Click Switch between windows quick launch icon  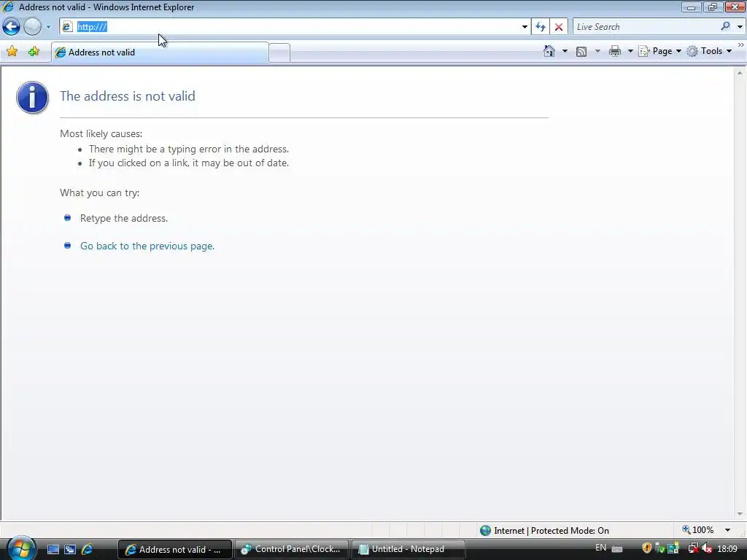coord(70,550)
